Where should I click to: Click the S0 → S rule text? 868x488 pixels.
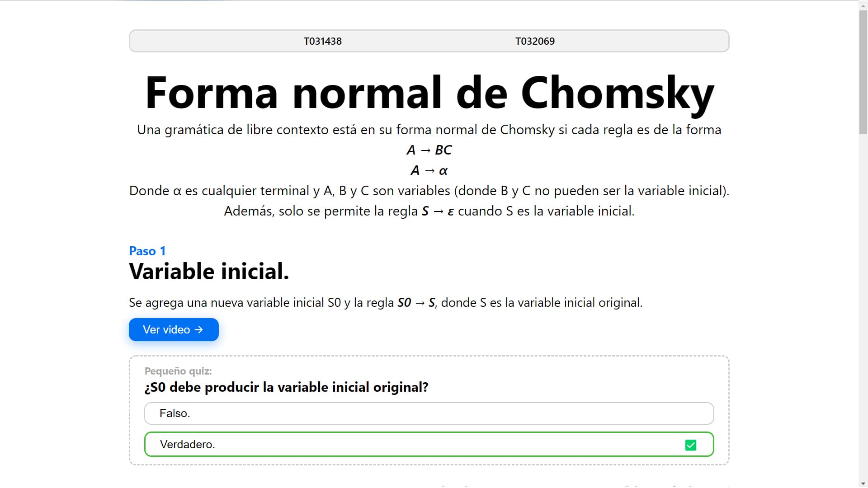[416, 303]
